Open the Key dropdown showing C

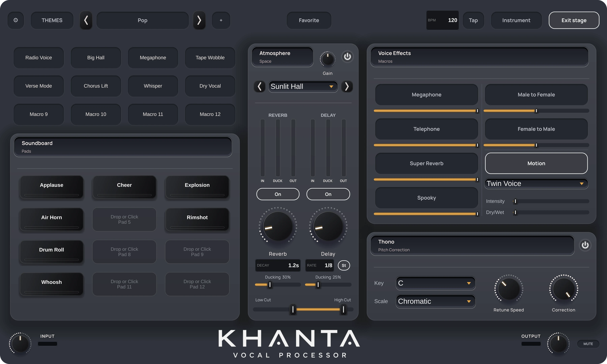click(436, 283)
